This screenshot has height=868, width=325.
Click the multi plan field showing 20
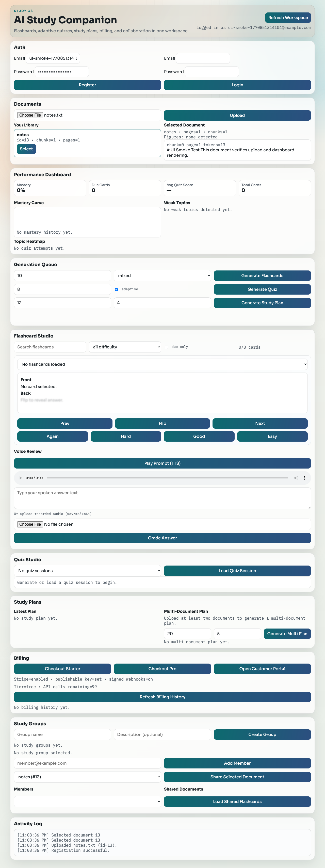188,634
